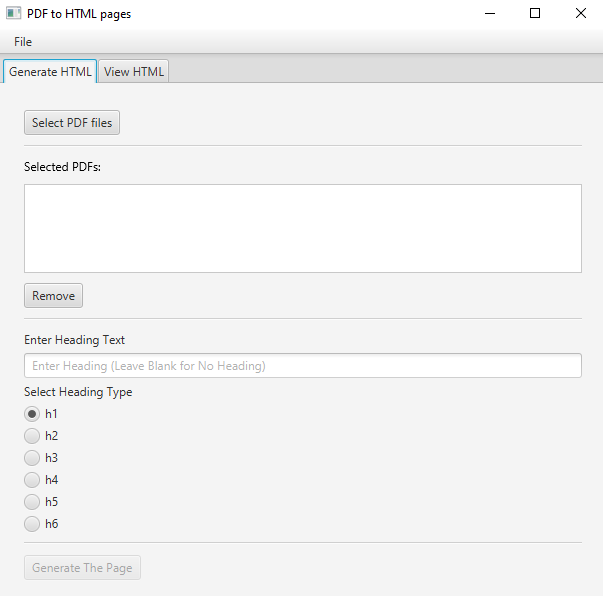Click the Select PDF files button
Screen dimensions: 603x596
[72, 123]
